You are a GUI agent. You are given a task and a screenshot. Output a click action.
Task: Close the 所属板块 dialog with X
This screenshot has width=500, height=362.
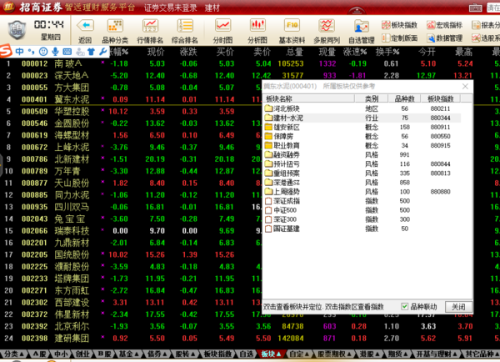(465, 86)
